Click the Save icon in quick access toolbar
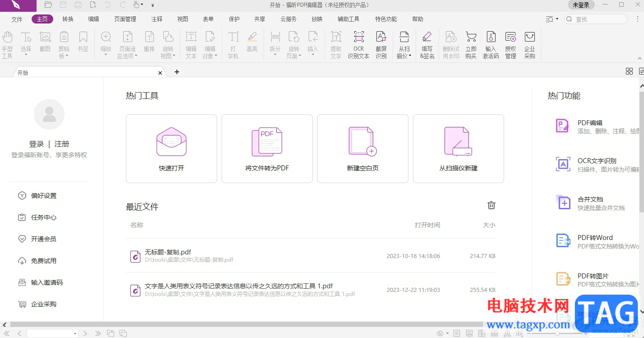This screenshot has height=338, width=644. pyautogui.click(x=63, y=5)
